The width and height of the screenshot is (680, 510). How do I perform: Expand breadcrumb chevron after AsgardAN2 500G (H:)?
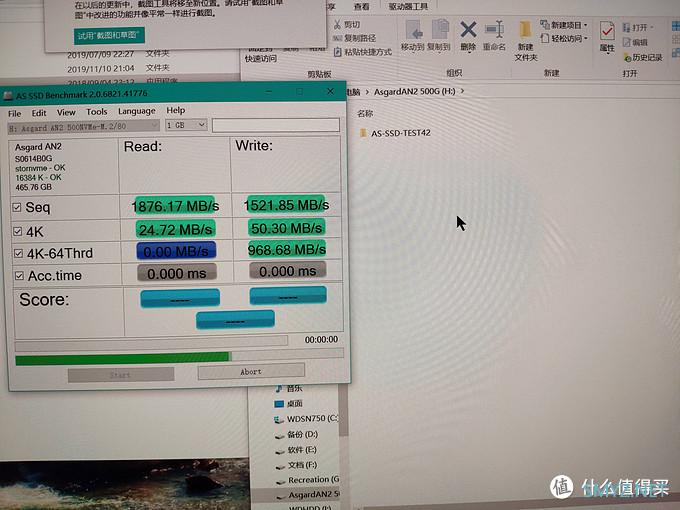click(462, 91)
